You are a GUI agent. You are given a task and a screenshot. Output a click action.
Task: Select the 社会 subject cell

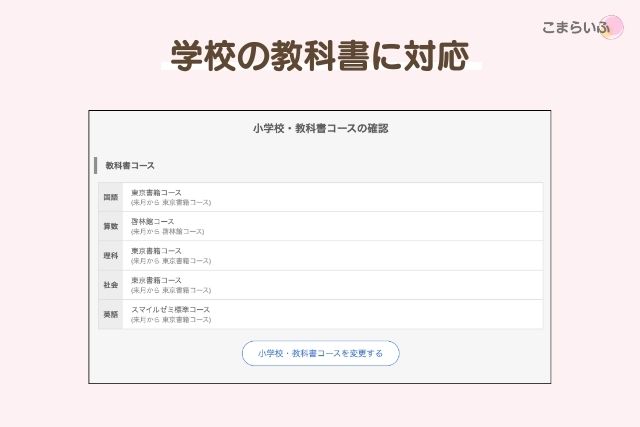(111, 285)
